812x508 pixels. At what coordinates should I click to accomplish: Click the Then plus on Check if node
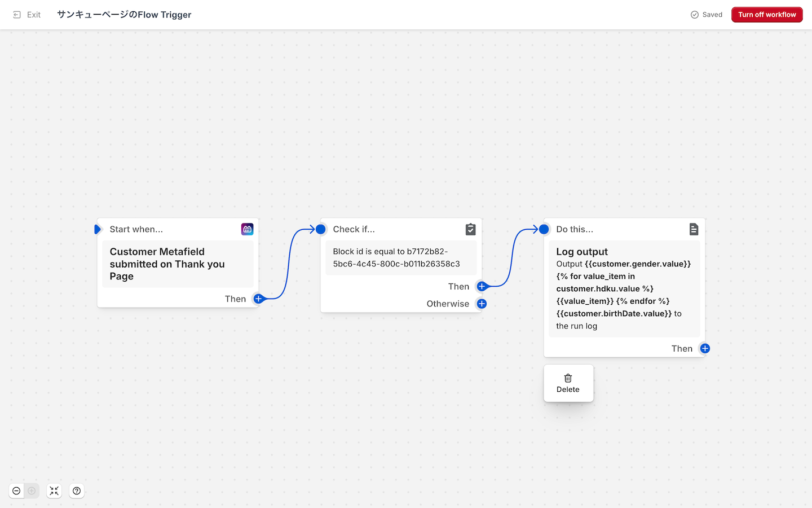click(482, 286)
